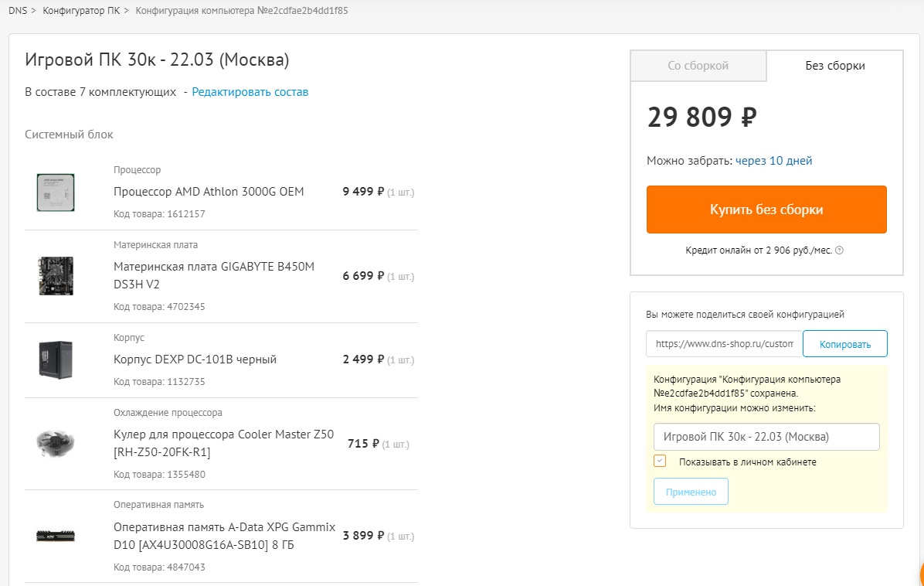Click the A-Data XPG Gammix RAM image

(56, 536)
